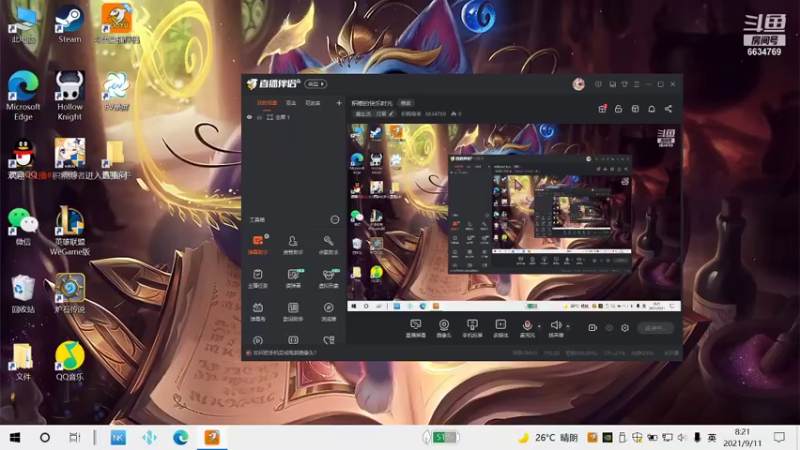Open Edge from the taskbar
The image size is (800, 450).
pyautogui.click(x=180, y=437)
